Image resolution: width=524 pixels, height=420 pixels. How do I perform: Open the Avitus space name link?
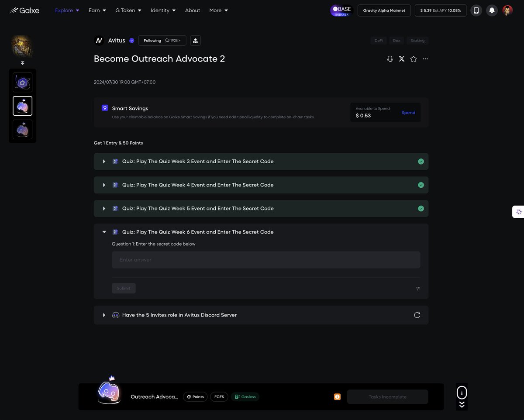[117, 41]
